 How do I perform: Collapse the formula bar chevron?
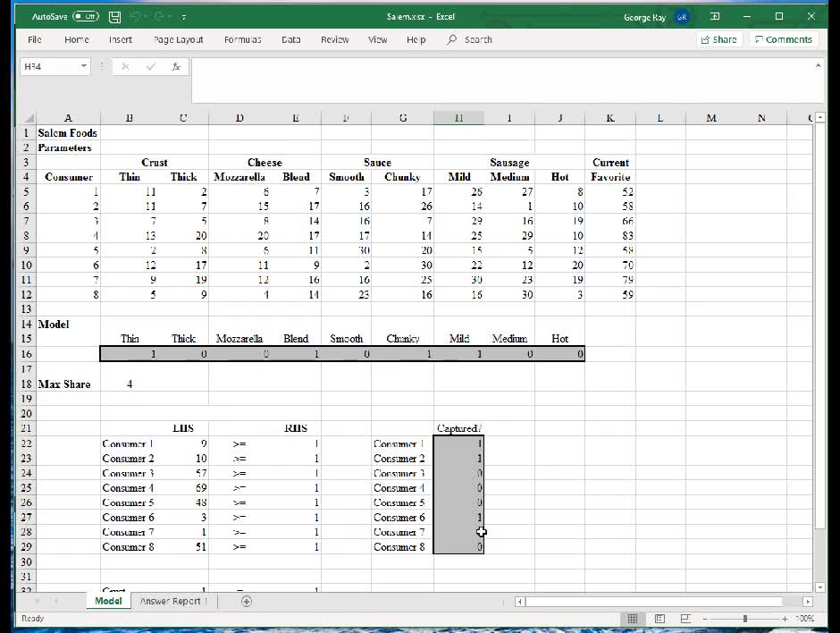click(x=818, y=66)
